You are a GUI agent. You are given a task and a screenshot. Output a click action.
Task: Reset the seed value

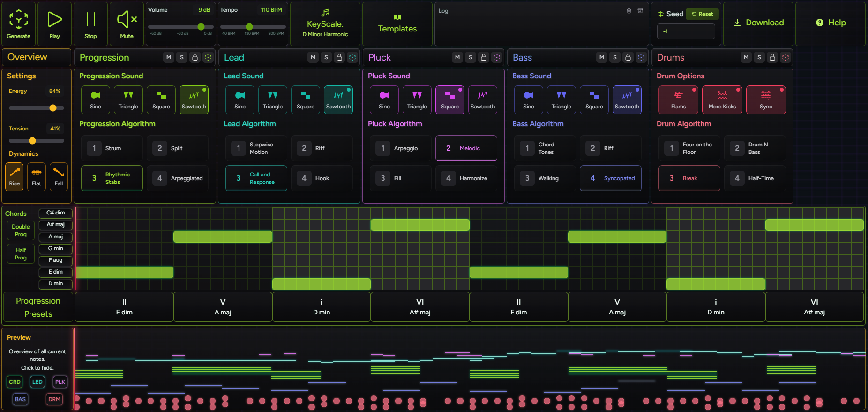[702, 14]
